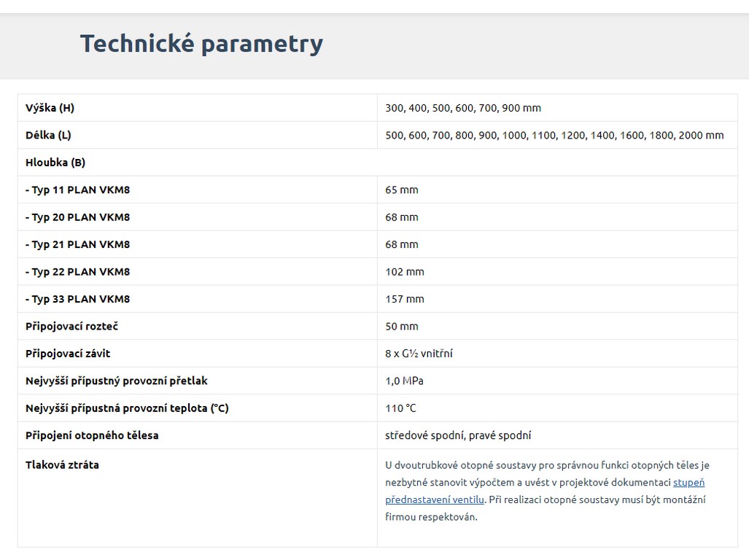Click the 'Tlaková ztráta' row label
749x560 pixels.
click(62, 464)
